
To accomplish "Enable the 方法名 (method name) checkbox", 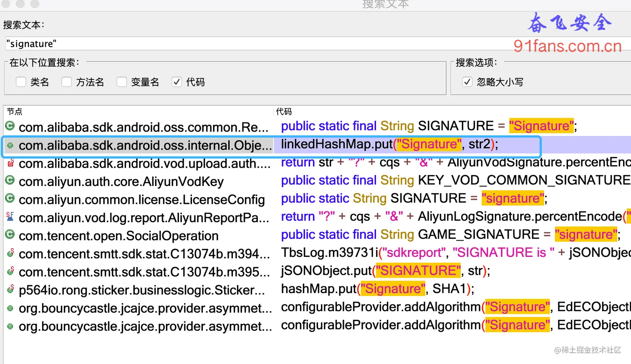I will click(66, 82).
